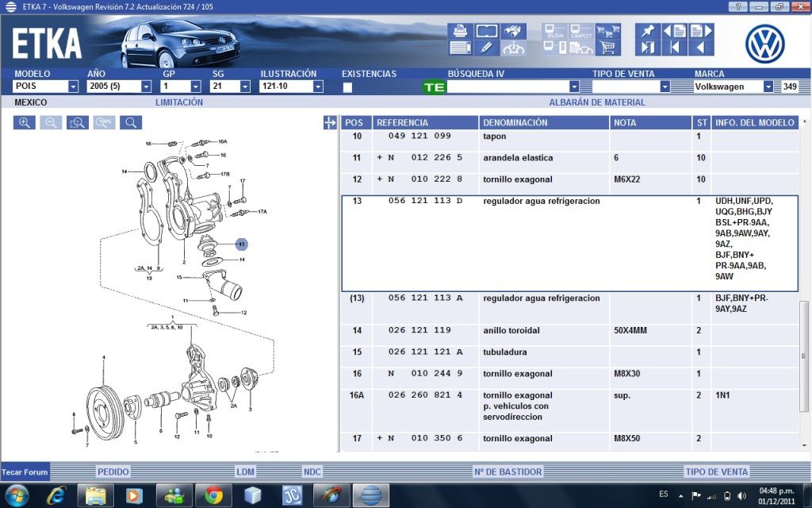This screenshot has width=812, height=508.
Task: Open the MARCA dropdown showing Volkswagen
Action: pos(768,87)
